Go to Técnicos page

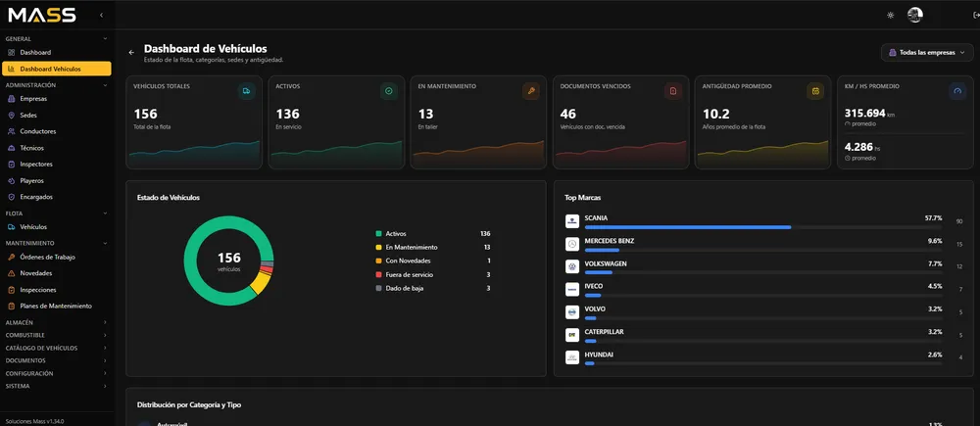click(x=56, y=148)
